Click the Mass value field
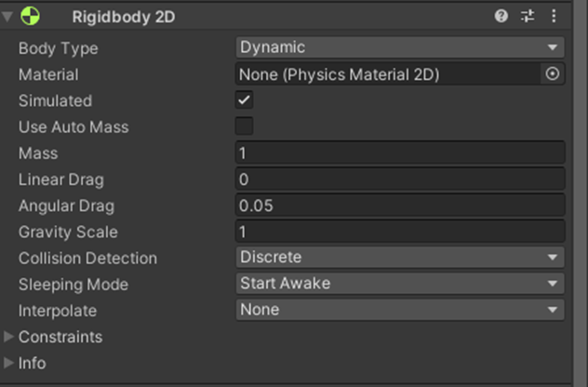The width and height of the screenshot is (588, 387). click(400, 153)
